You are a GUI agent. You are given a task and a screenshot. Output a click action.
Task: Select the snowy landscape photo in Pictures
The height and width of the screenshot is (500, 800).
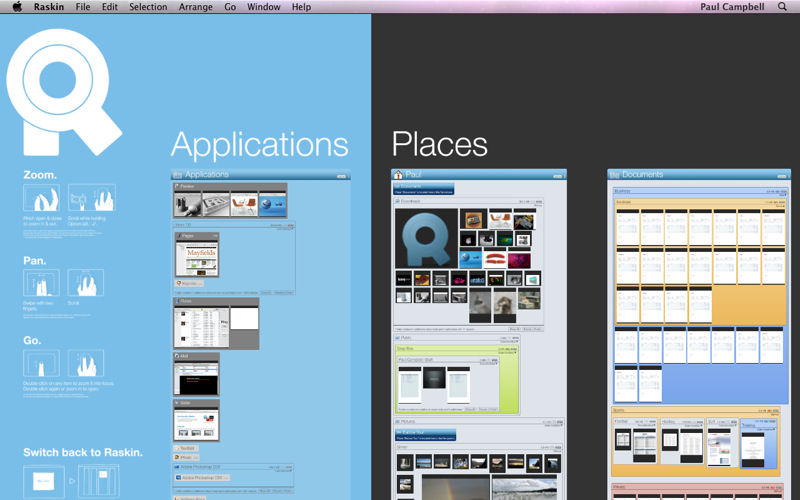[x=524, y=487]
